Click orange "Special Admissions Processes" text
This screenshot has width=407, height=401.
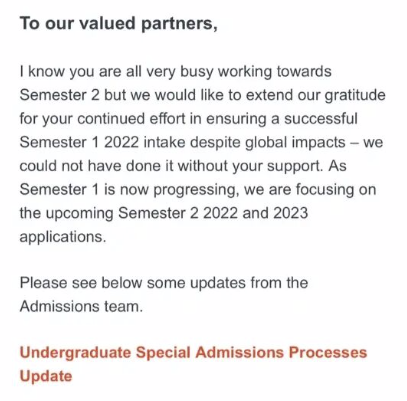coord(252,353)
